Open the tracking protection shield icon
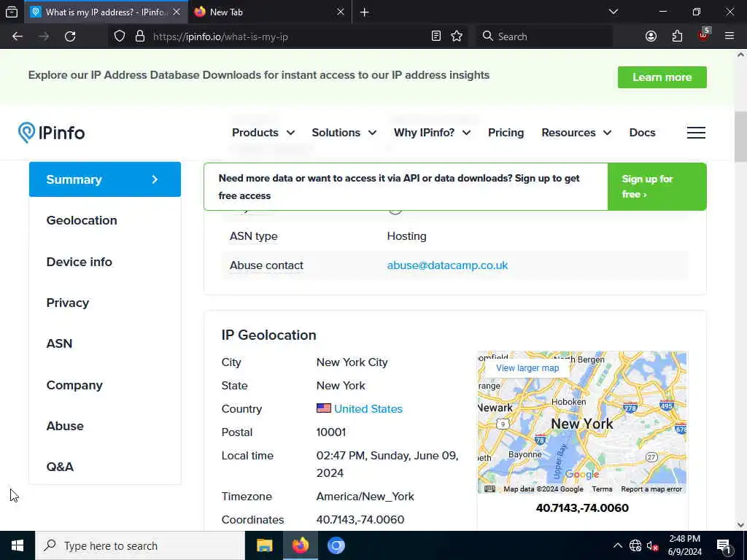 tap(120, 36)
